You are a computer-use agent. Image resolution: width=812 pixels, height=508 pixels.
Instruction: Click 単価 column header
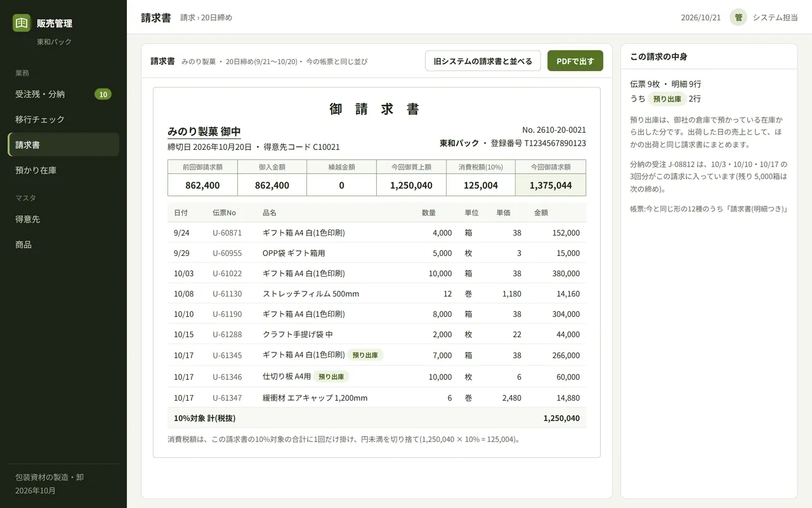point(503,213)
